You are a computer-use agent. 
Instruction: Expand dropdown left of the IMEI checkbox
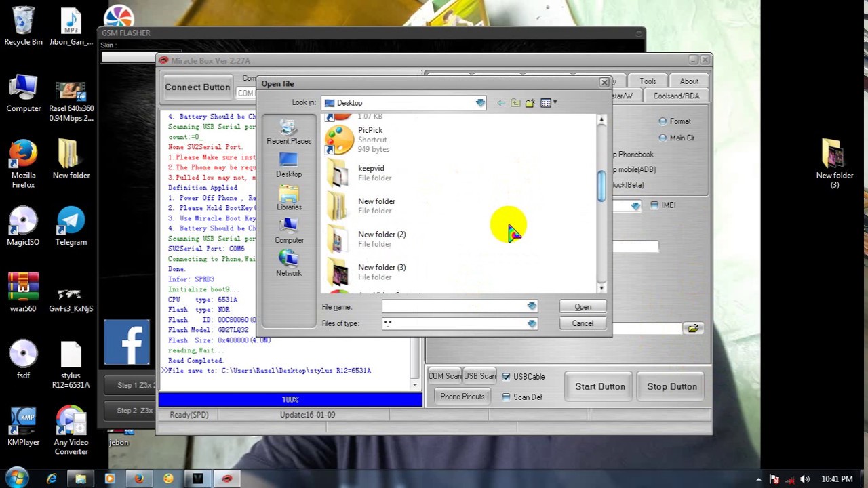(x=635, y=205)
